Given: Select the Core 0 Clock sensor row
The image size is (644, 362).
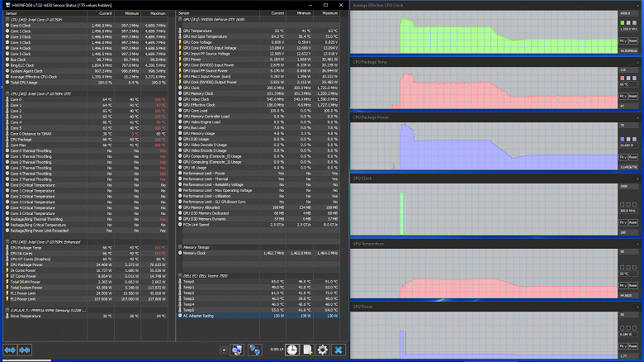Looking at the screenshot, I should pyautogui.click(x=86, y=26).
